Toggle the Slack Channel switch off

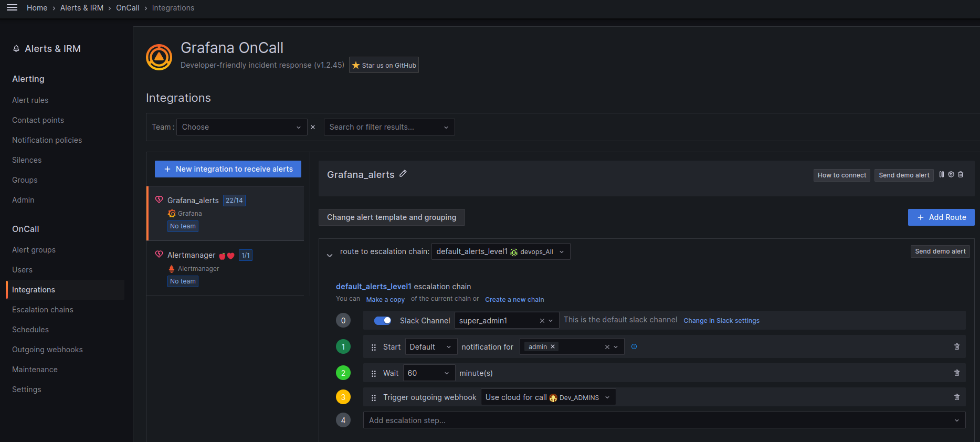click(383, 321)
